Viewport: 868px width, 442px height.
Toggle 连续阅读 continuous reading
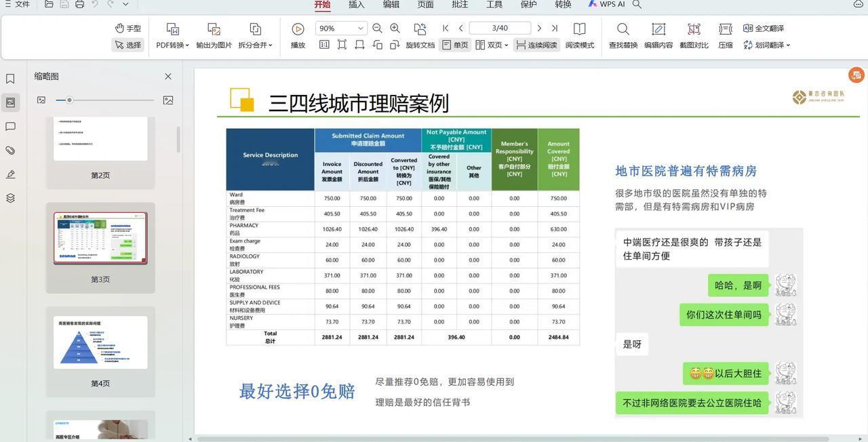click(536, 45)
